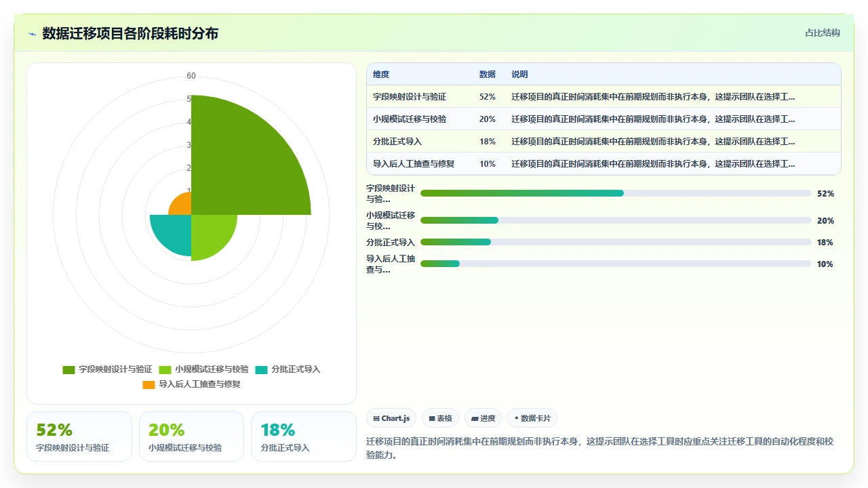
Task: Click the 20% value in the table
Action: [x=488, y=119]
